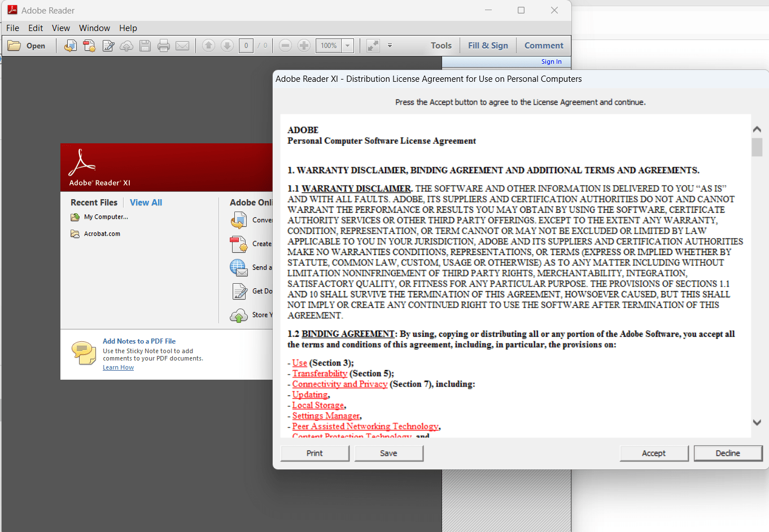
Task: Click the Use (Section 3) link
Action: click(x=300, y=363)
